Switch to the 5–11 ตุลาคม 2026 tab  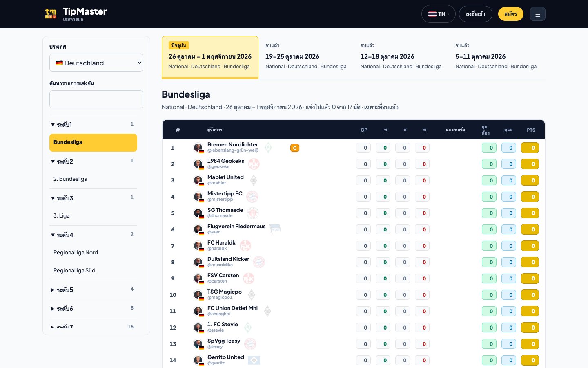coord(496,57)
